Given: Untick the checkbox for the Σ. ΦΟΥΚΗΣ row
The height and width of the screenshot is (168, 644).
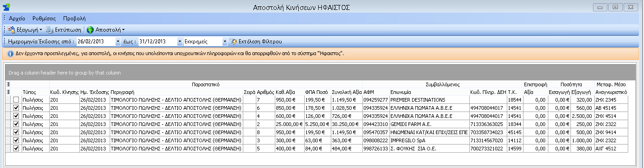Looking at the screenshot, I should click(16, 148).
